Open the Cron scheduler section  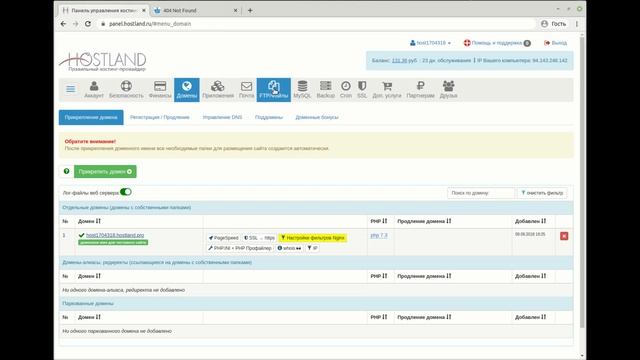tap(346, 90)
